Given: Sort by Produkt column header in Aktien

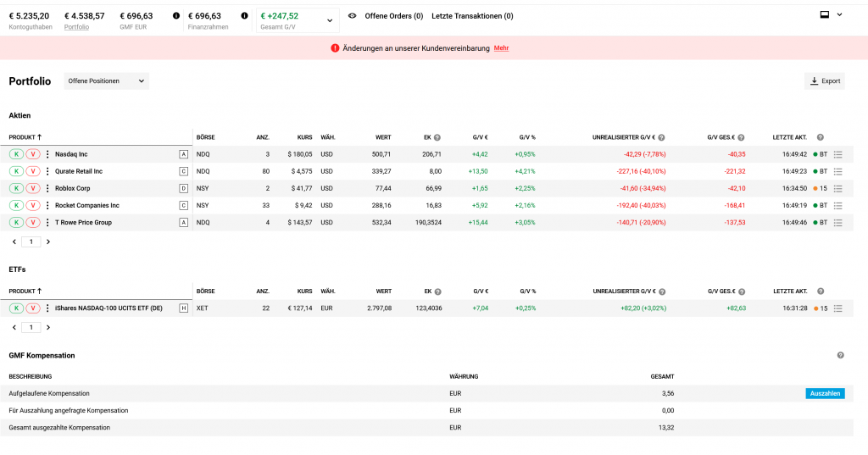Looking at the screenshot, I should coord(25,137).
